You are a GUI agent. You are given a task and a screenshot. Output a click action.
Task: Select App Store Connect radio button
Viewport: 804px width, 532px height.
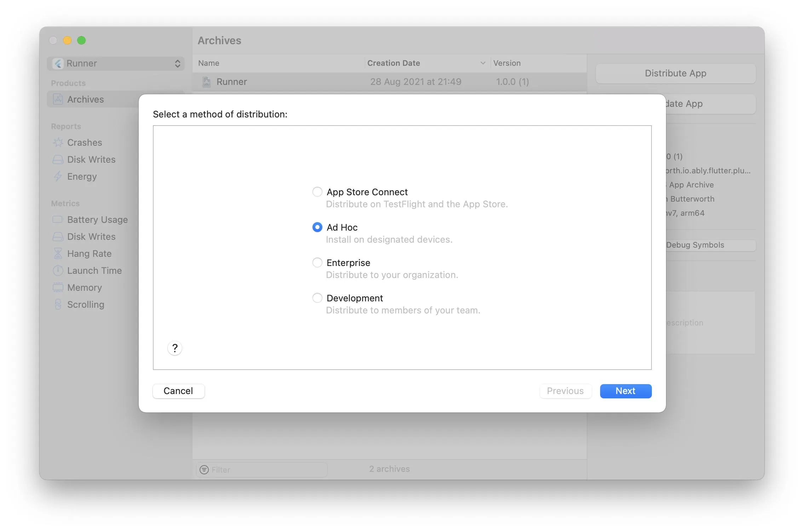tap(317, 192)
